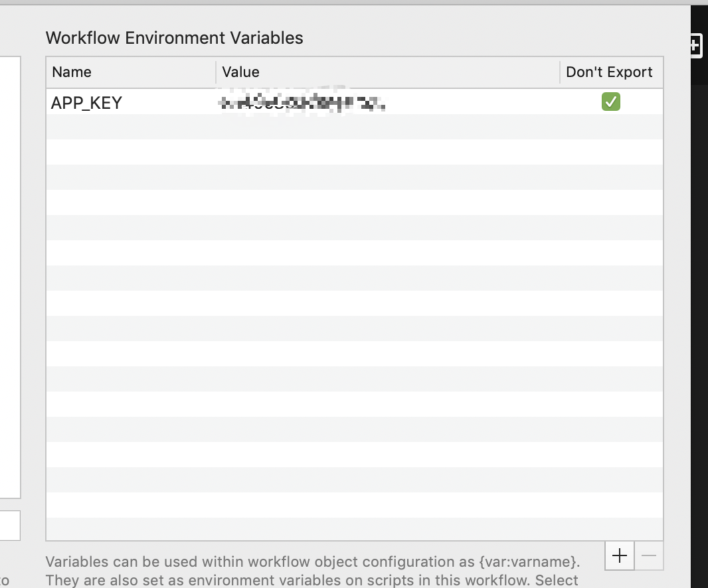Select the APP_KEY variable name cell
This screenshot has height=588, width=708.
point(87,102)
